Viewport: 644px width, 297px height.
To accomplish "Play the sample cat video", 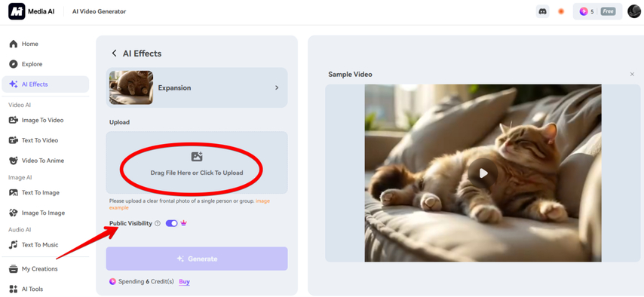I will [483, 173].
